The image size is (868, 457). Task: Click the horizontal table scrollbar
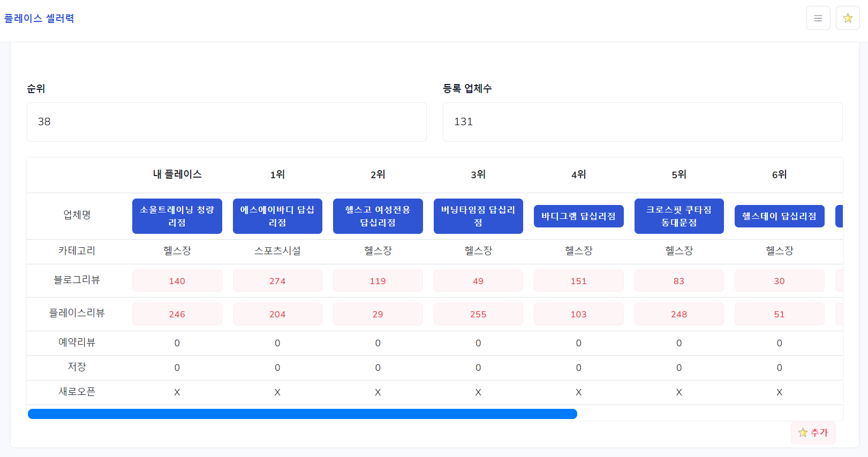303,414
